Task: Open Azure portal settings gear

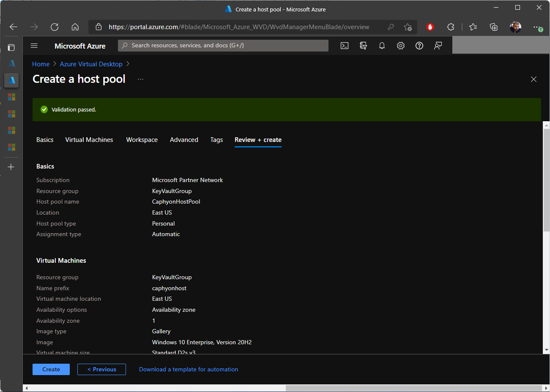Action: coord(401,46)
